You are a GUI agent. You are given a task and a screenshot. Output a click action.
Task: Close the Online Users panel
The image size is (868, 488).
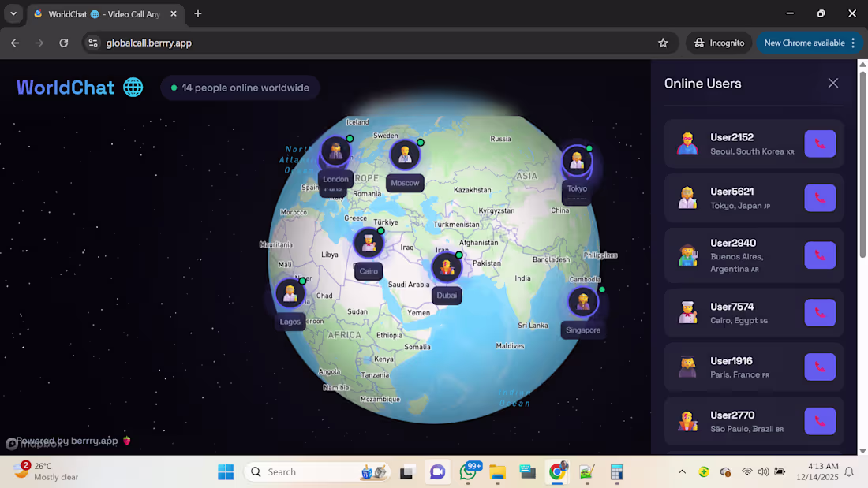pyautogui.click(x=833, y=83)
